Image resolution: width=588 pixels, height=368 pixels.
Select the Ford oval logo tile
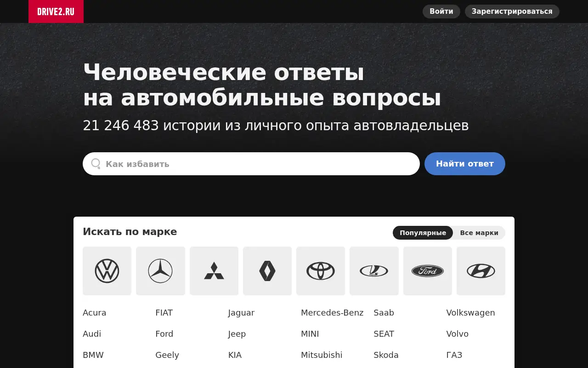click(428, 271)
